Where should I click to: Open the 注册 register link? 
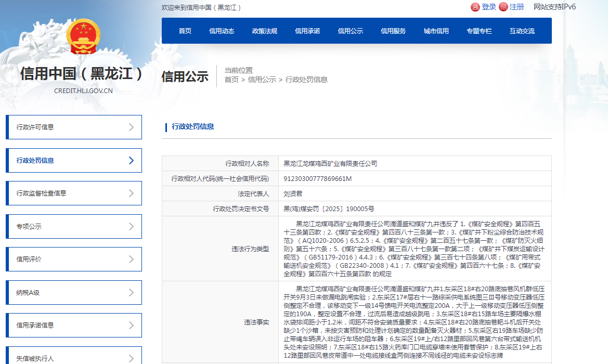pyautogui.click(x=516, y=7)
